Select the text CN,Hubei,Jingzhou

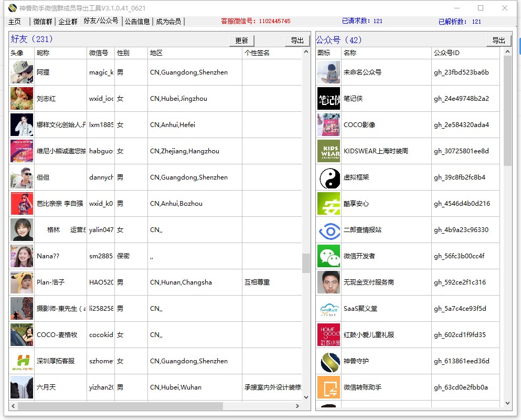pyautogui.click(x=178, y=99)
